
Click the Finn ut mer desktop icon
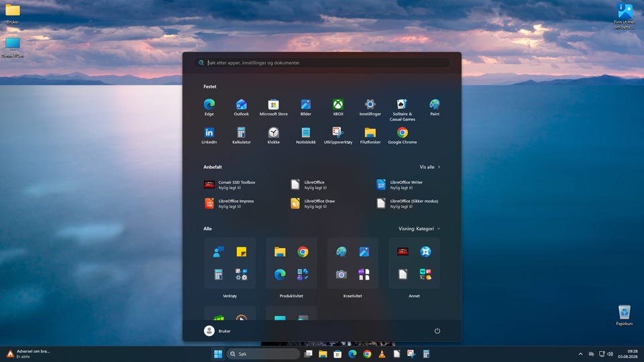(x=625, y=16)
